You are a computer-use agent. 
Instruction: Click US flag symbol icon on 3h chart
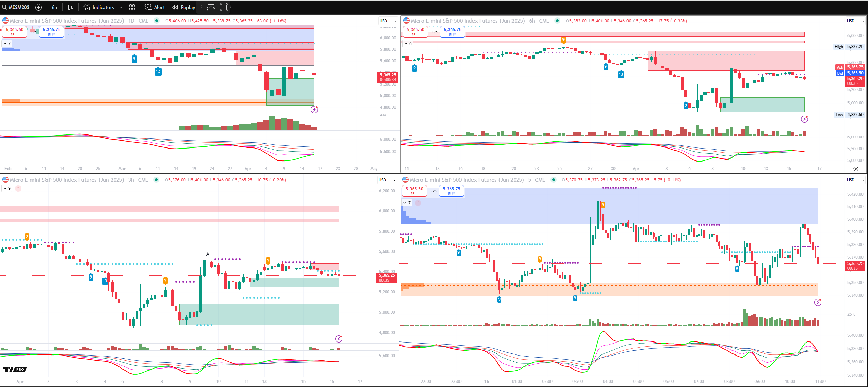[x=5, y=180]
